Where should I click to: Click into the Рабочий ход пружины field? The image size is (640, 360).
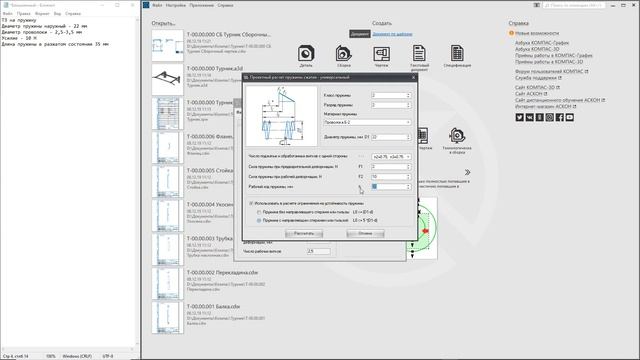point(389,187)
